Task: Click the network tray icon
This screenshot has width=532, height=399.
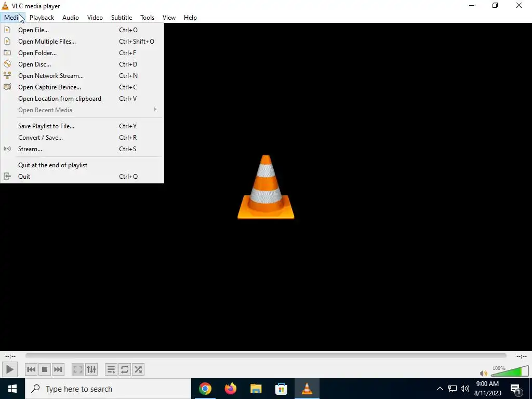Action: (453, 389)
